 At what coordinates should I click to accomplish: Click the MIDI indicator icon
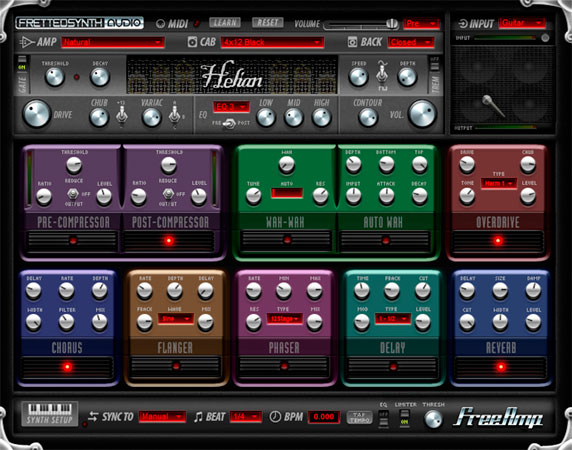pos(160,24)
